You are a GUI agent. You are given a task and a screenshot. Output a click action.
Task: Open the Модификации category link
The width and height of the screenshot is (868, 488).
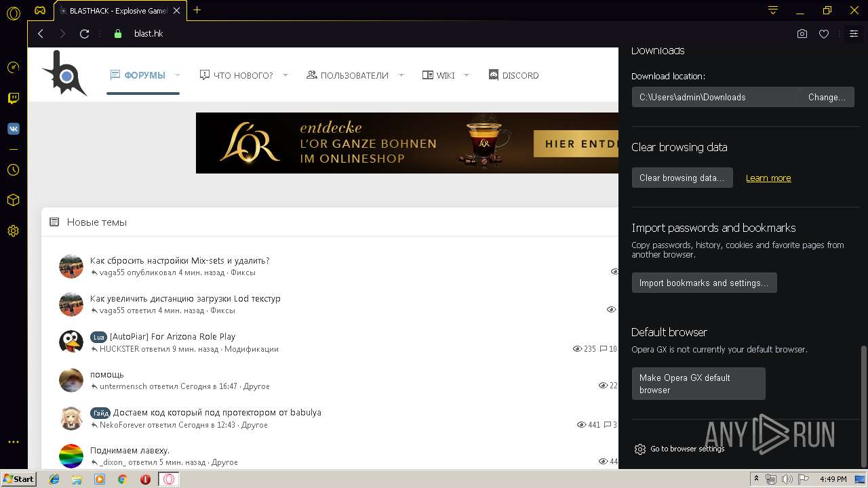[x=252, y=349]
